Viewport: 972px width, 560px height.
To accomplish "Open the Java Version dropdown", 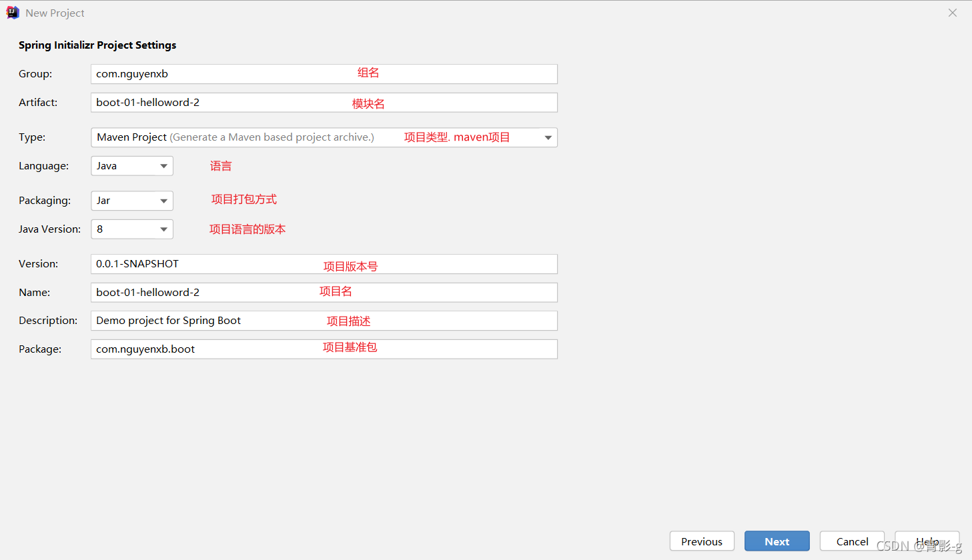I will [132, 229].
